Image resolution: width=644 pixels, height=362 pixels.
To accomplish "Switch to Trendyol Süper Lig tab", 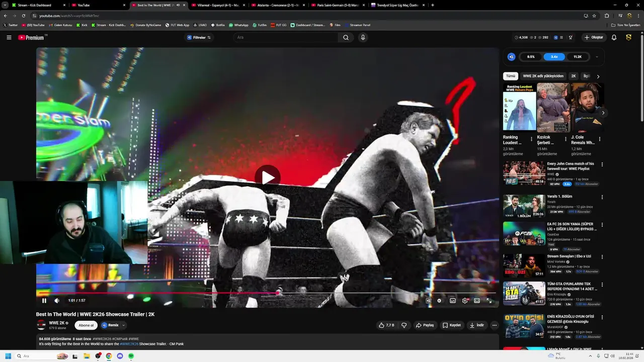I will pos(397,5).
